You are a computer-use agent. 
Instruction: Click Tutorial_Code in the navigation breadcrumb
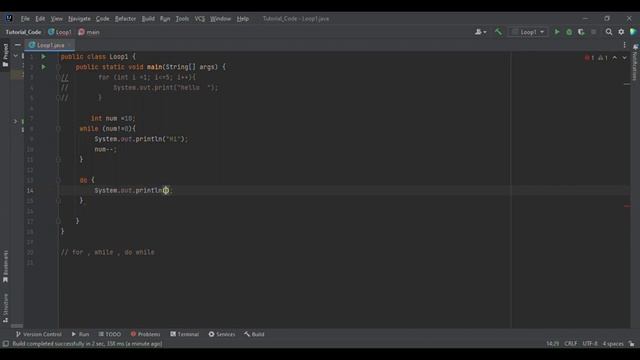point(23,32)
